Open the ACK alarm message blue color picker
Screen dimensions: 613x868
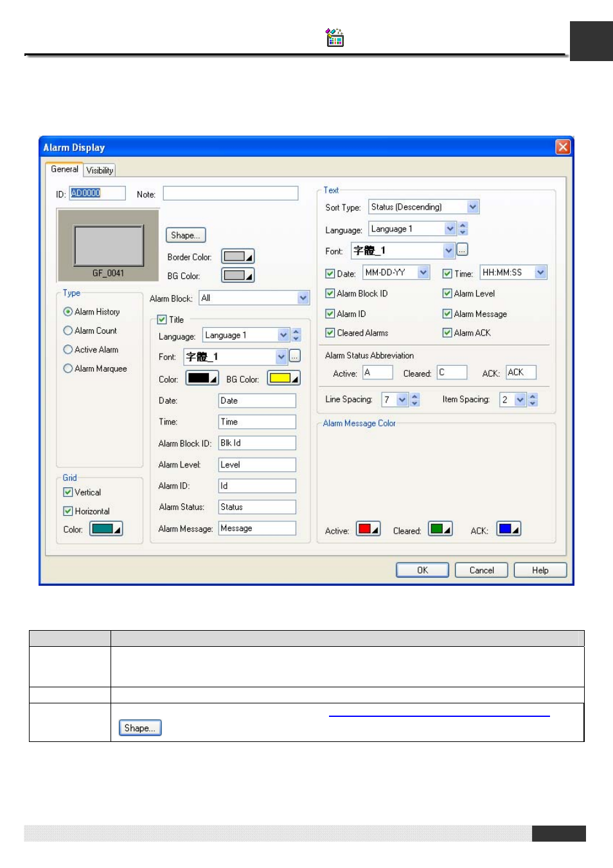pos(509,529)
